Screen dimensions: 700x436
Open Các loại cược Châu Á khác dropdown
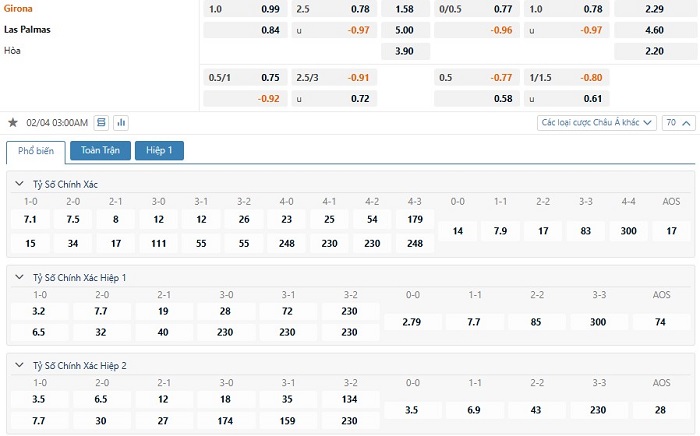[x=596, y=122]
